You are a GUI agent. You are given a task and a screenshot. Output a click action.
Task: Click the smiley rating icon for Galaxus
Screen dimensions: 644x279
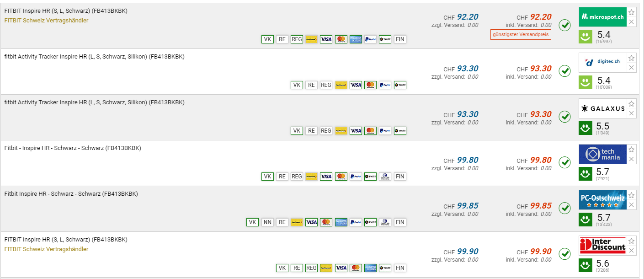[x=585, y=128]
